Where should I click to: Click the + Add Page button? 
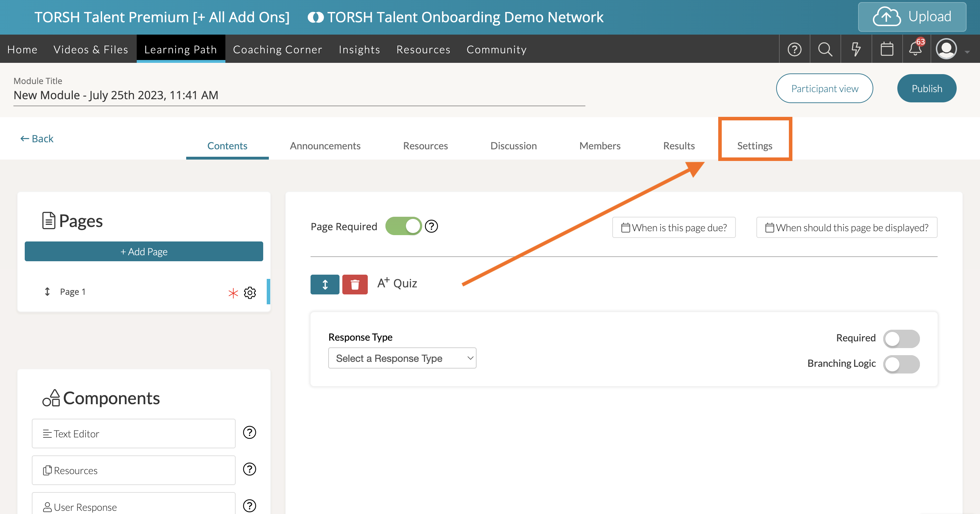pyautogui.click(x=144, y=252)
